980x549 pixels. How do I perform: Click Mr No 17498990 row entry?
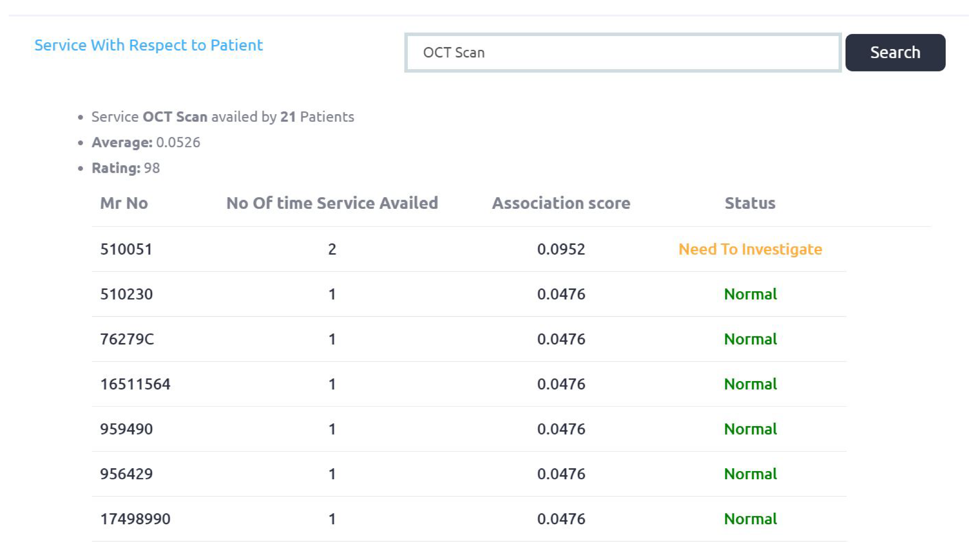pyautogui.click(x=135, y=519)
